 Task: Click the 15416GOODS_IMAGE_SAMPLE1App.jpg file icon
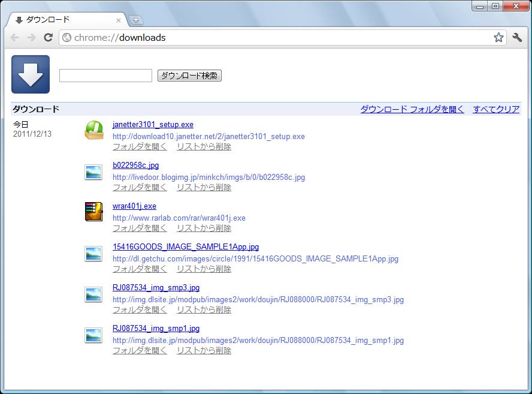click(93, 254)
